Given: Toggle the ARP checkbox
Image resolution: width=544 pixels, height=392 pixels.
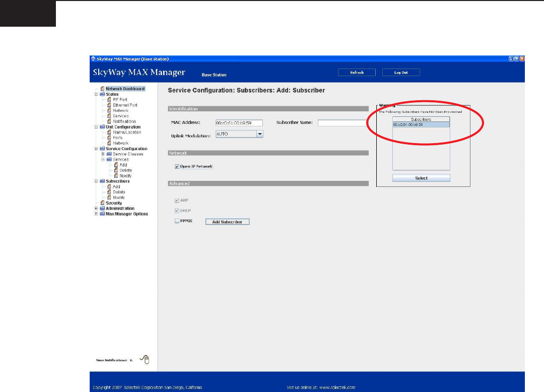Looking at the screenshot, I should click(x=177, y=201).
